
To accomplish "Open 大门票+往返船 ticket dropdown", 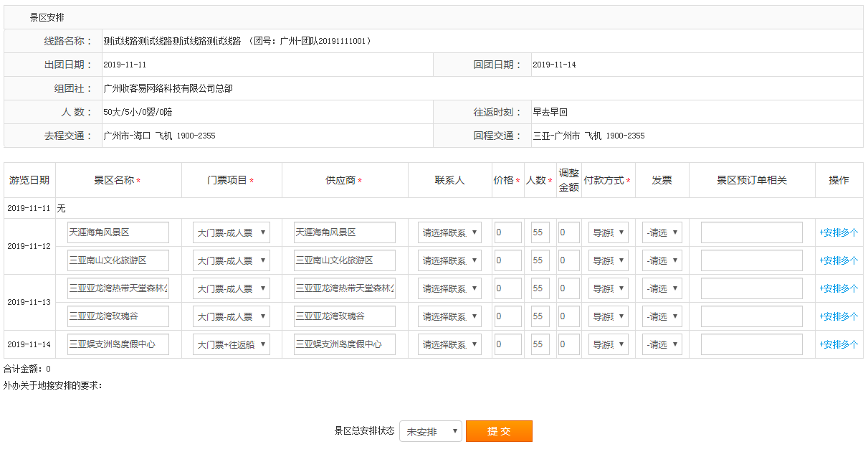I will coord(231,344).
